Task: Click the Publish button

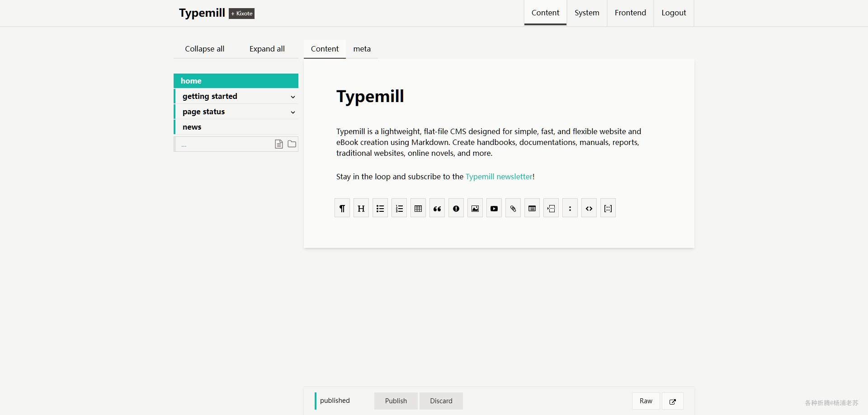Action: point(396,401)
